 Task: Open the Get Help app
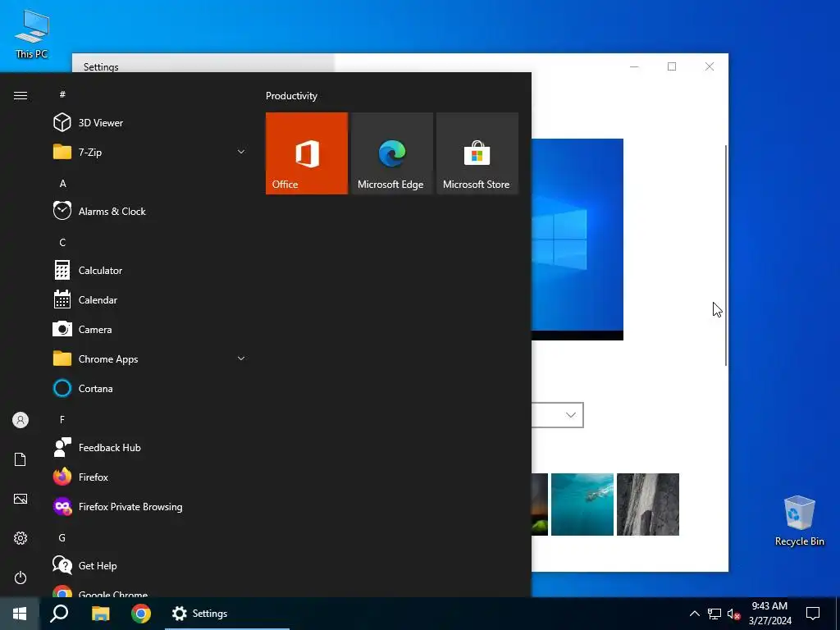click(150, 565)
